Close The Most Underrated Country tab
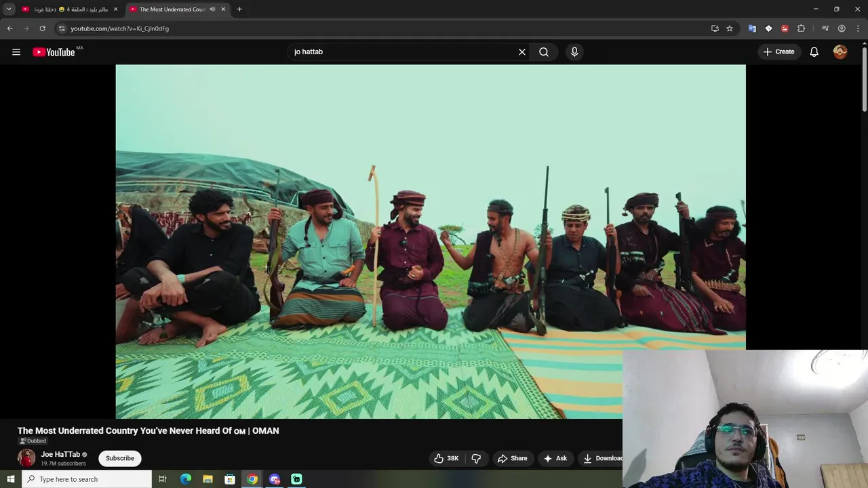 coord(223,9)
